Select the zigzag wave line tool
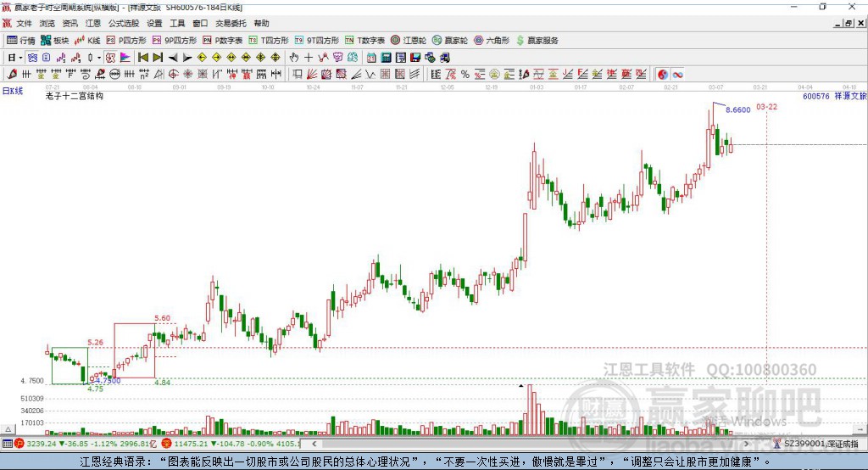868x470 pixels. pyautogui.click(x=370, y=75)
